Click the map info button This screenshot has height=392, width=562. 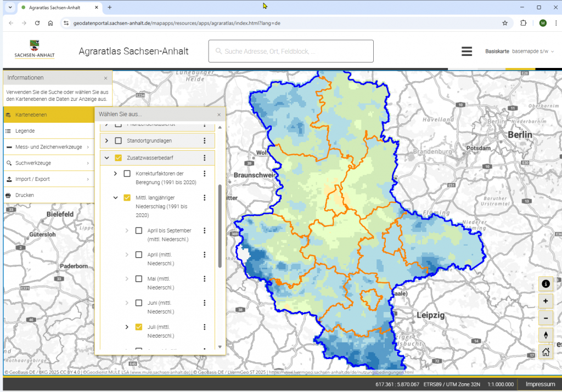tap(546, 283)
